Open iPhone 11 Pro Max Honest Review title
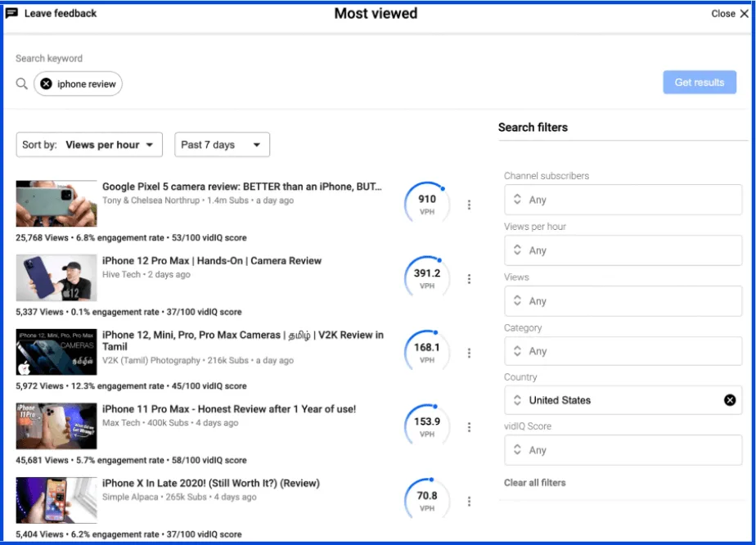 229,409
